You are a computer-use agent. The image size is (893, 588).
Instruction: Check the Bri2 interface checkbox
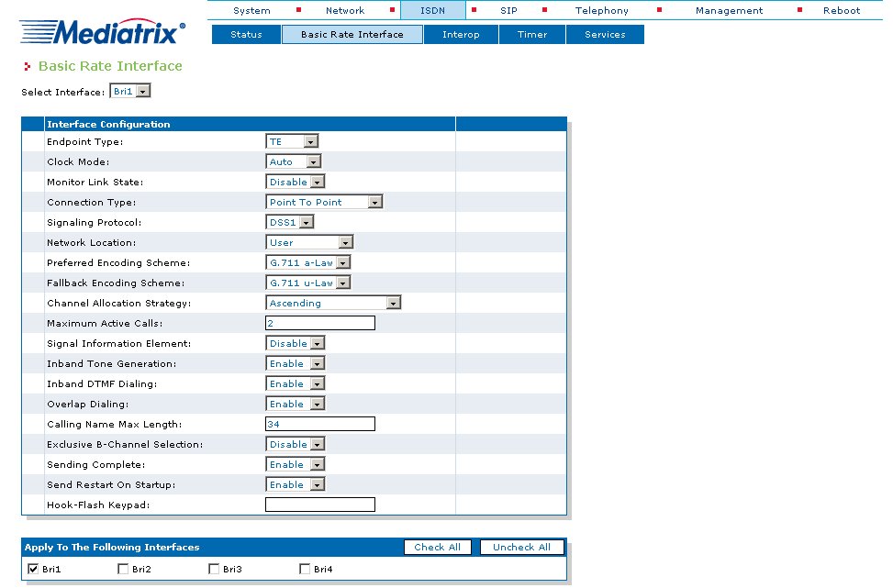pyautogui.click(x=123, y=569)
